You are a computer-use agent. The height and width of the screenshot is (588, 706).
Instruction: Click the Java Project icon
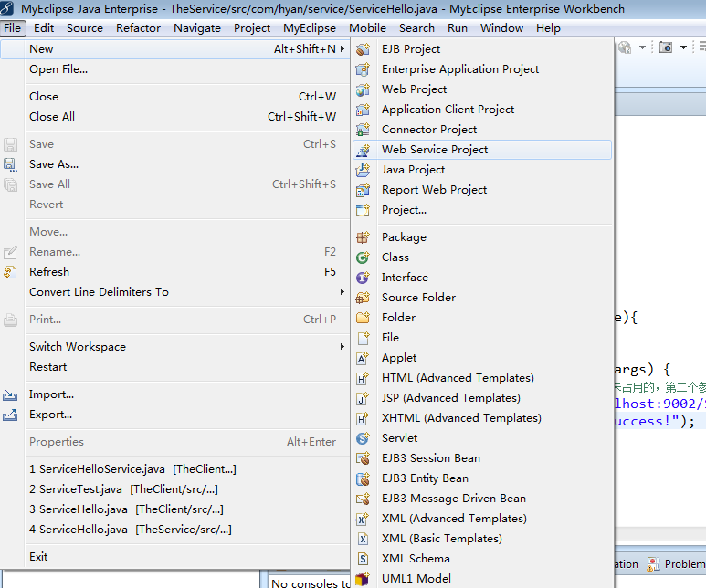(363, 170)
